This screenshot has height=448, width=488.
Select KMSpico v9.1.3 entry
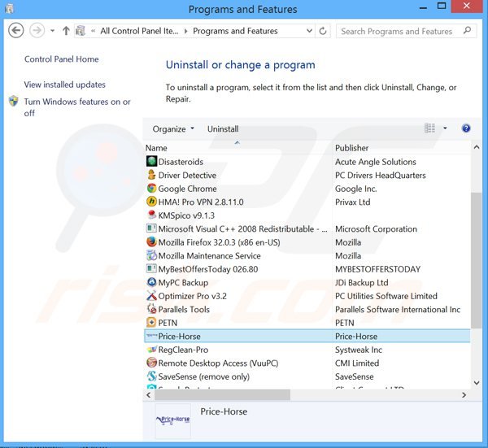186,215
